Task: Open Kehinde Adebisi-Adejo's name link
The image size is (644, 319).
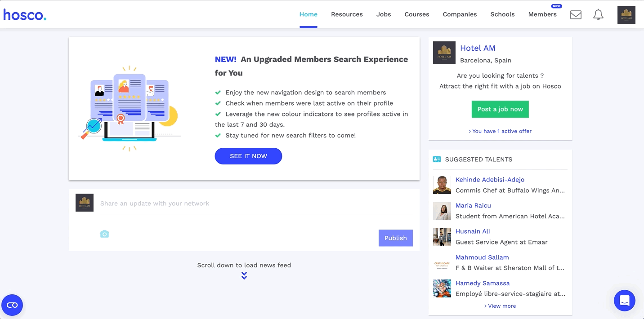Action: (x=490, y=180)
